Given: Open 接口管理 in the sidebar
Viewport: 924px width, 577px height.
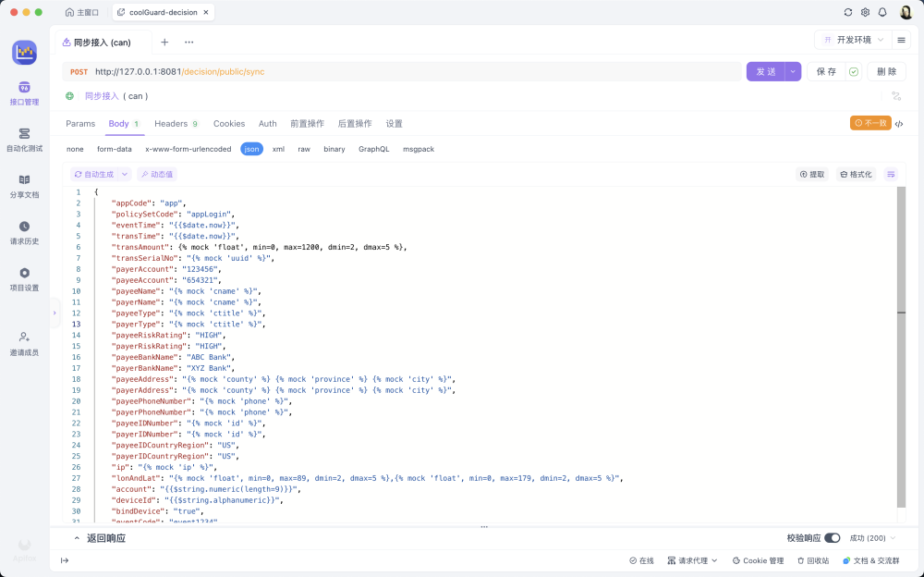Looking at the screenshot, I should coord(24,92).
